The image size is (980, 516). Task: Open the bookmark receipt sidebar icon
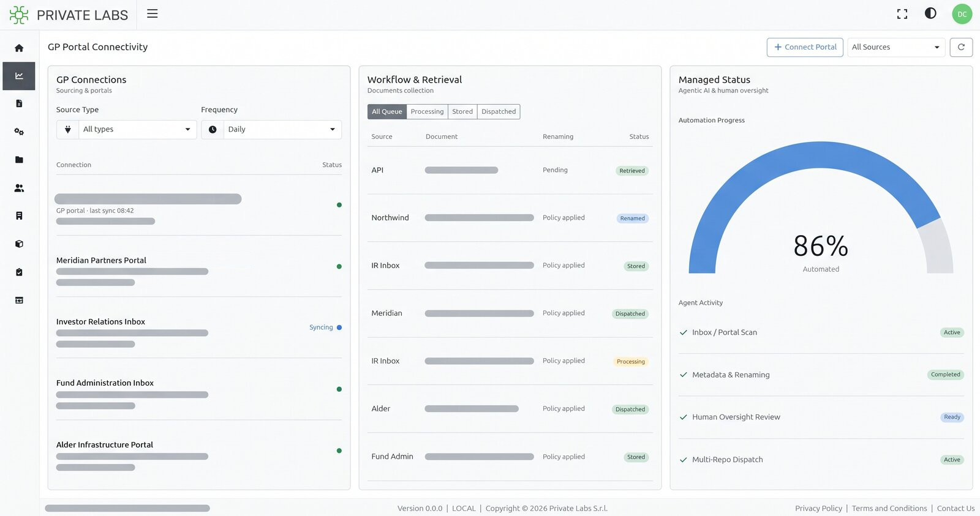[x=19, y=215]
